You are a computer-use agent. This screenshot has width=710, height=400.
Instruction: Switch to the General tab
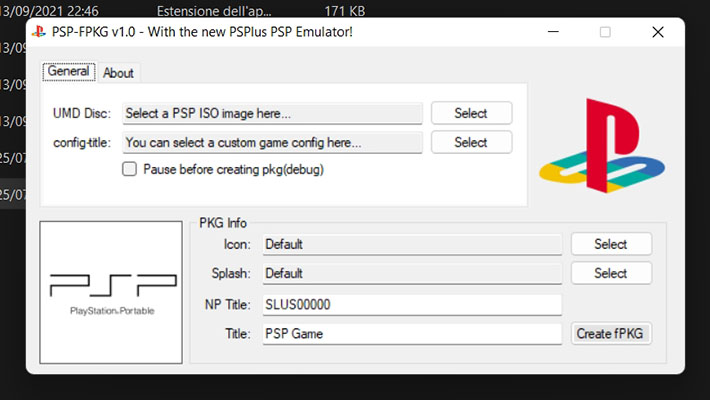[x=69, y=72]
